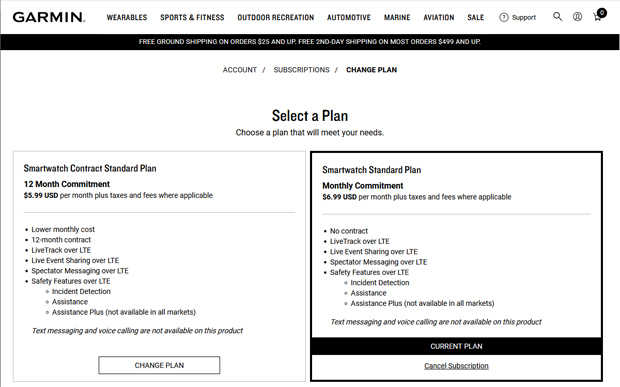Screen dimensions: 620x387
Task: Click the Garmin logo
Action: point(49,17)
